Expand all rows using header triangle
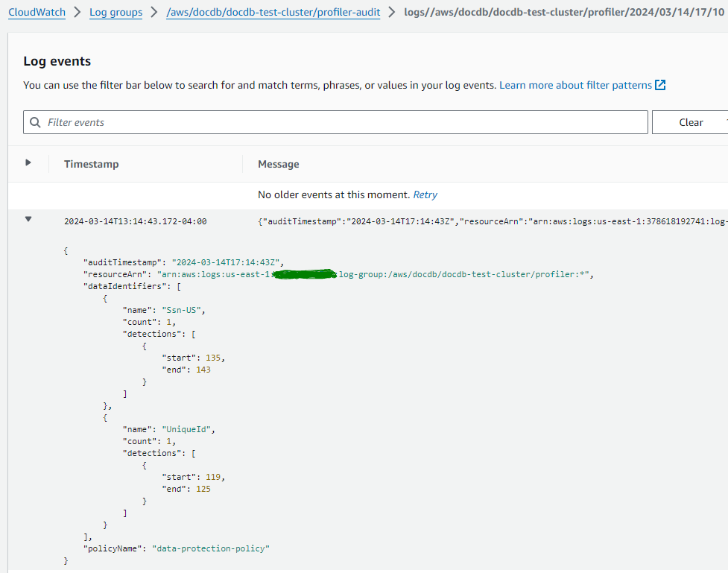 pyautogui.click(x=28, y=162)
